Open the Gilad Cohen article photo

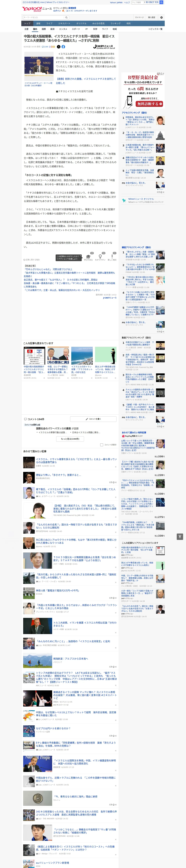point(39,66)
